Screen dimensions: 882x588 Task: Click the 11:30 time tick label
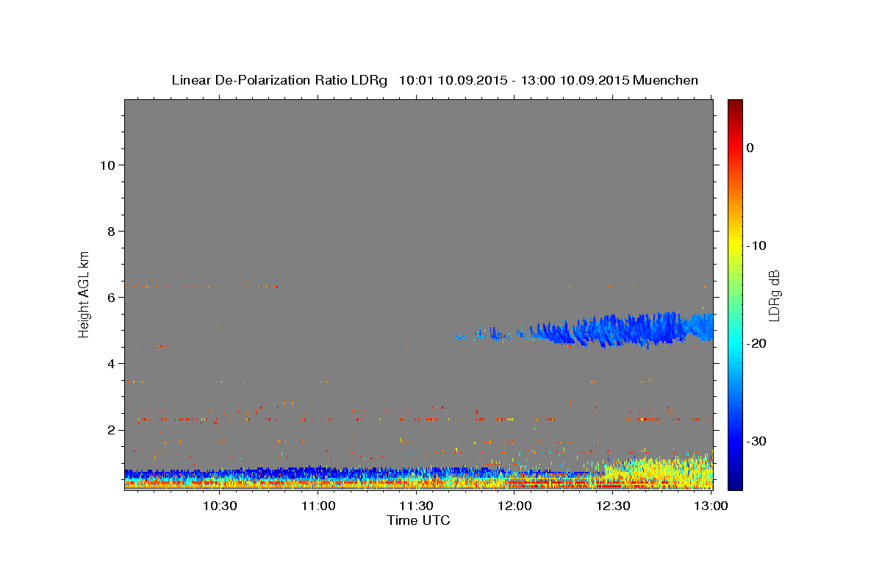[416, 506]
